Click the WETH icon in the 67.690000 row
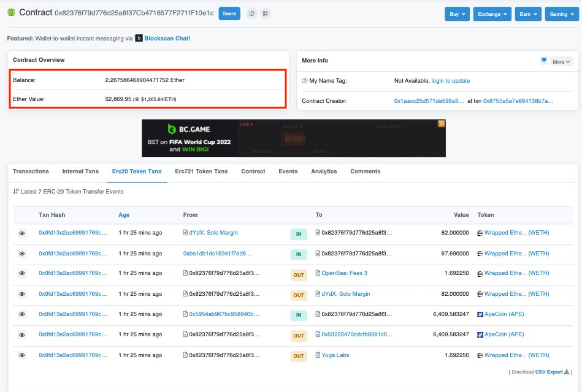Image resolution: width=582 pixels, height=392 pixels. pos(480,254)
